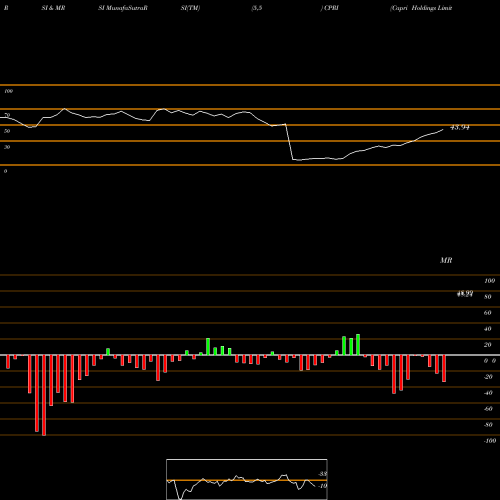The image size is (500, 500).
Task: Click the sharp drop on the RSI line
Action: [289, 142]
